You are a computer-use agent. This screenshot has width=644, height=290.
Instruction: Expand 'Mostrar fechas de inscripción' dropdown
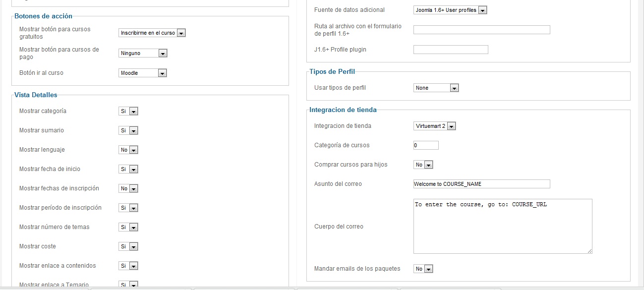tap(128, 189)
